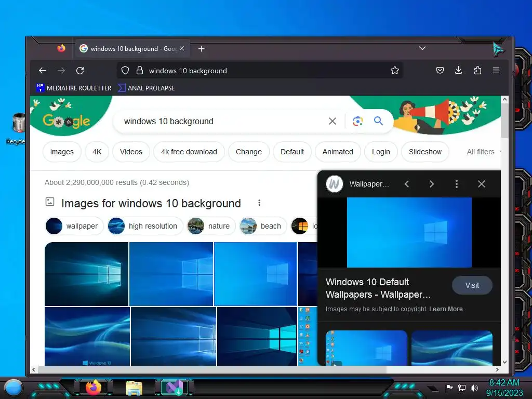Click the Wallpaper site logo in preview panel
Viewport: 532px width, 399px height.
[335, 184]
